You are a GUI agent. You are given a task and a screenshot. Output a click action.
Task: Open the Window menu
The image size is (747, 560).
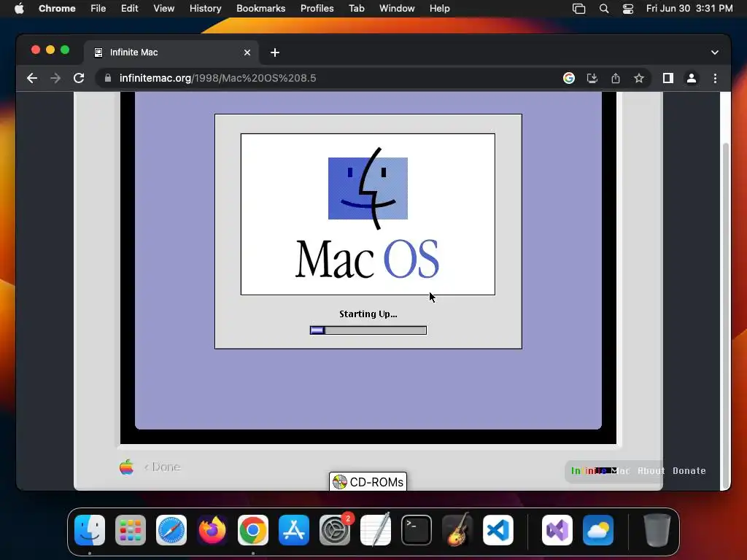coord(397,9)
